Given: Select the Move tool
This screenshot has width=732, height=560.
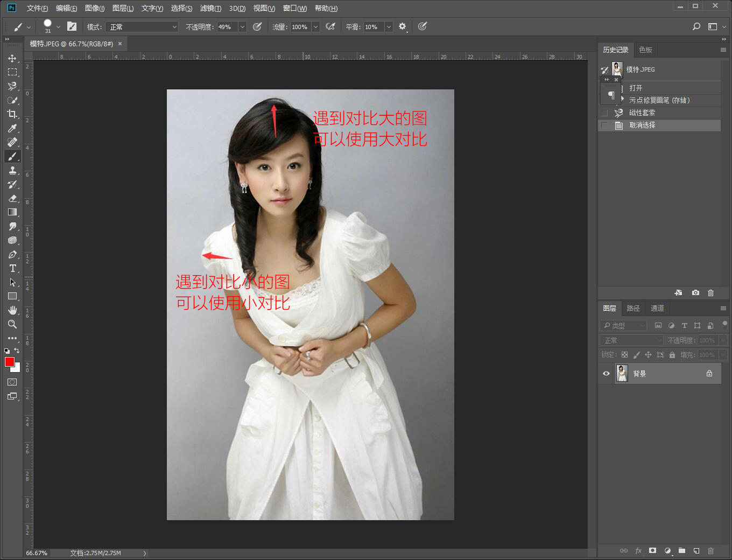Looking at the screenshot, I should [x=12, y=58].
